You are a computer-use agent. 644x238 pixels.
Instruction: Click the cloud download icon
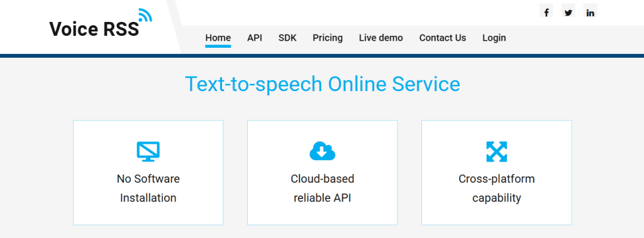point(323,151)
